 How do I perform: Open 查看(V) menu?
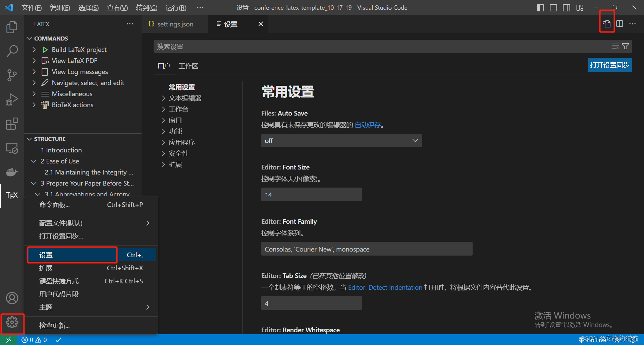tap(117, 8)
